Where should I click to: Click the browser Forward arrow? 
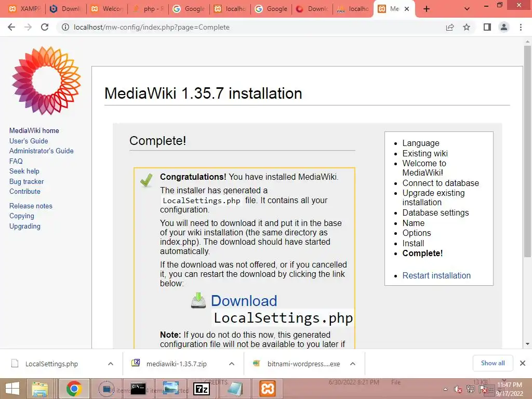tap(28, 27)
